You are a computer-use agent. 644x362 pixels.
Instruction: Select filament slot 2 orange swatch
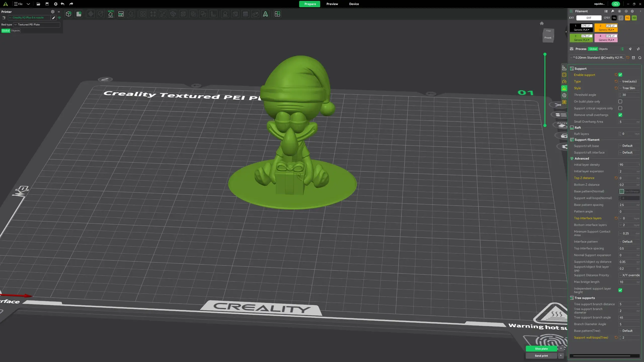click(606, 28)
